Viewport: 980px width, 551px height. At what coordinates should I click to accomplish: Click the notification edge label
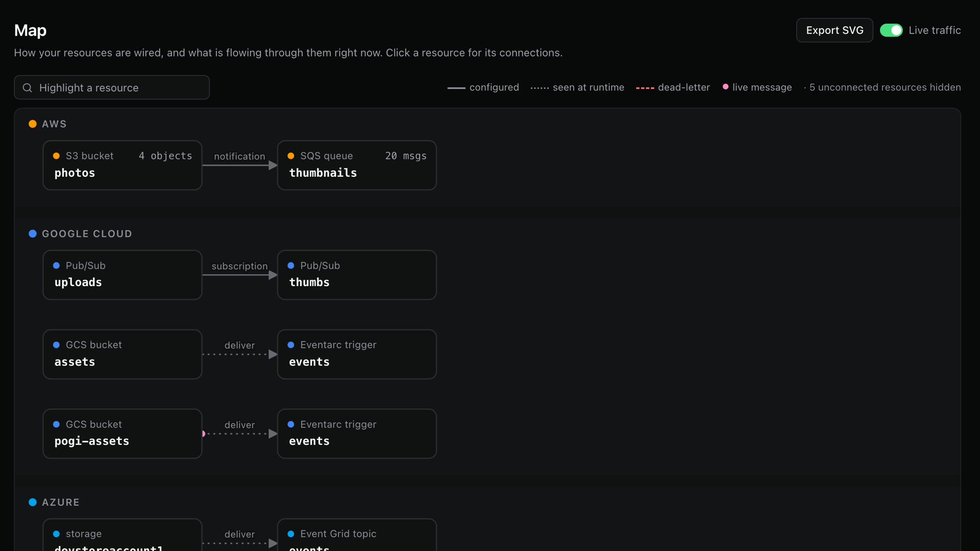[x=240, y=156]
